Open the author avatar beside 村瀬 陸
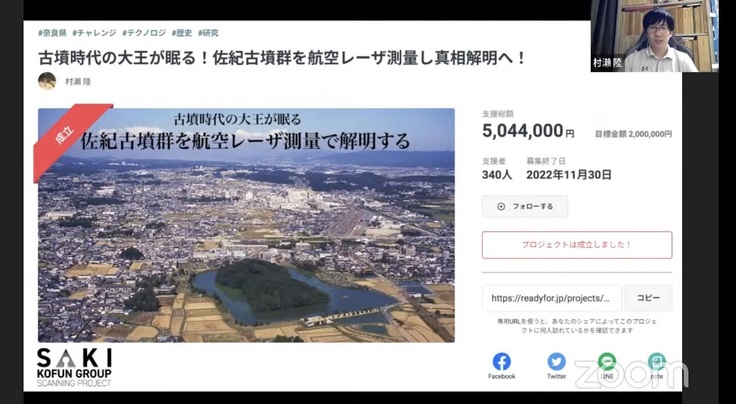The image size is (736, 404). [47, 81]
